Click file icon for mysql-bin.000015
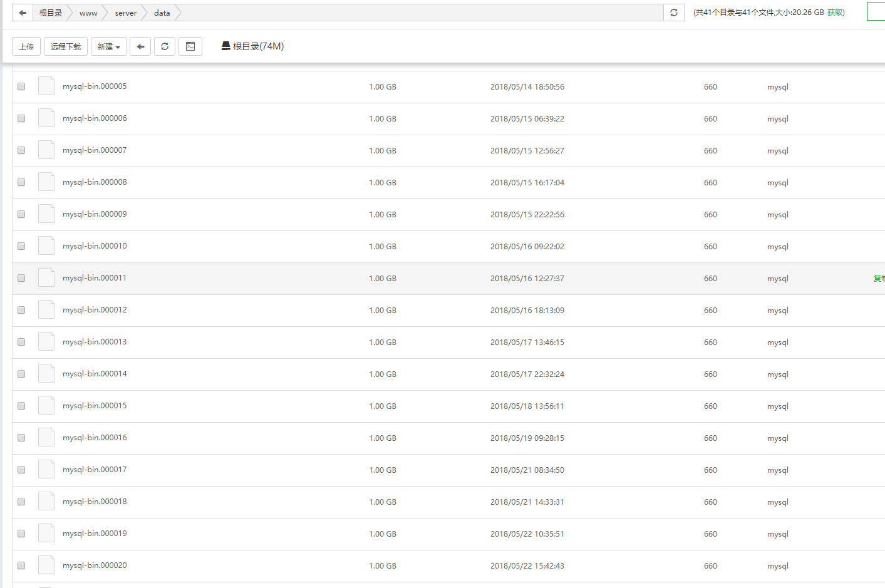885x588 pixels. (46, 405)
